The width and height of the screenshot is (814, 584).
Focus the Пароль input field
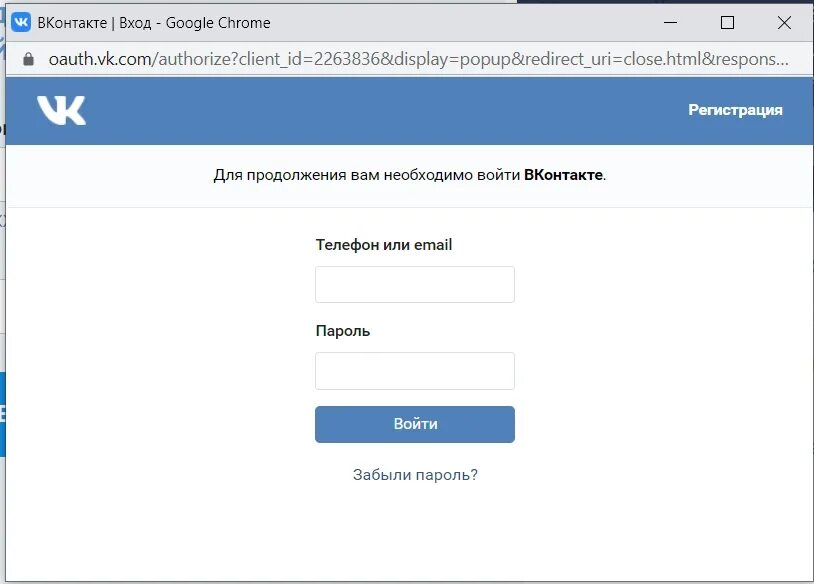pos(415,371)
